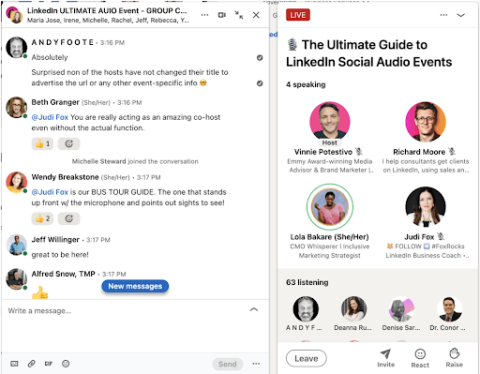Click Beth Granger's name in chat
This screenshot has height=374, width=480.
pyautogui.click(x=55, y=102)
